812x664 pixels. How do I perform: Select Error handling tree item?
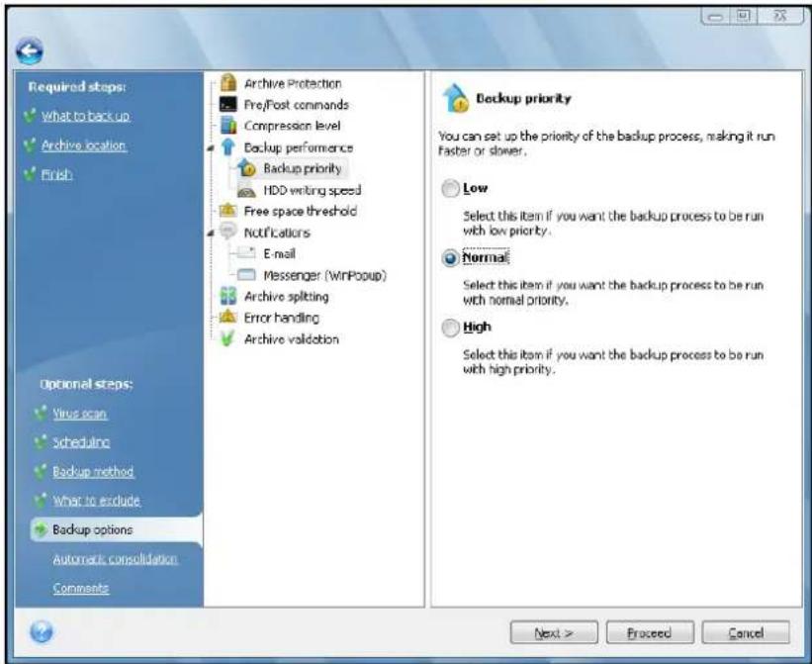(x=281, y=318)
